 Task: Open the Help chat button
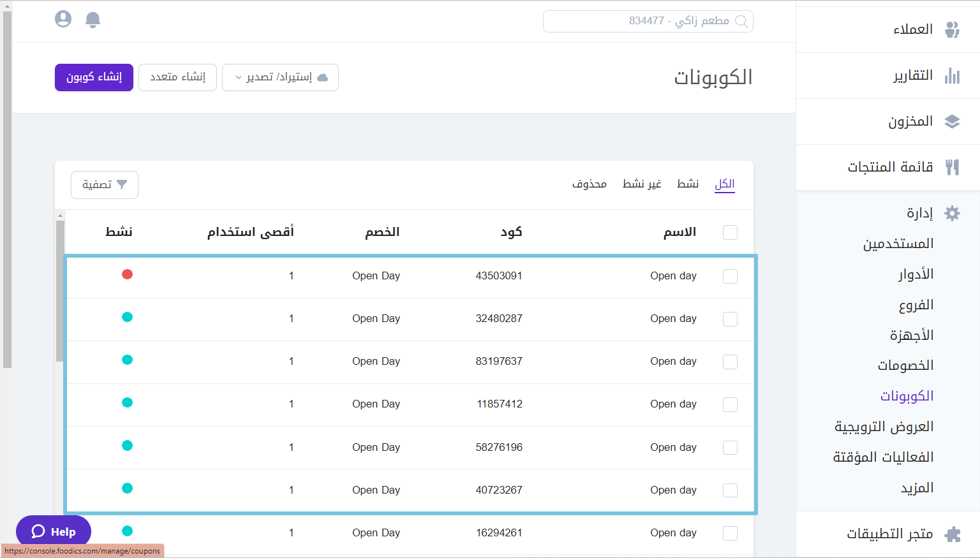(54, 531)
